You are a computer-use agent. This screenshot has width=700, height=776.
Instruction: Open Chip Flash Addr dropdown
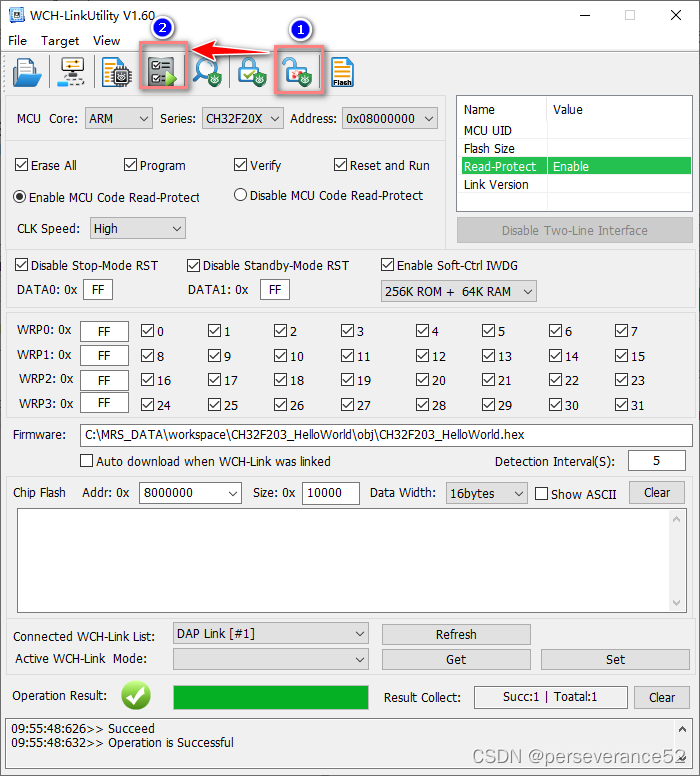point(190,493)
